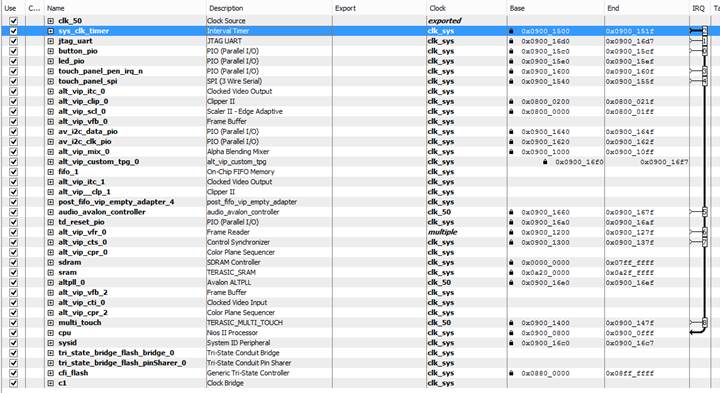The height and width of the screenshot is (393, 720).
Task: Click lock icon for sysid base address
Action: tap(511, 343)
